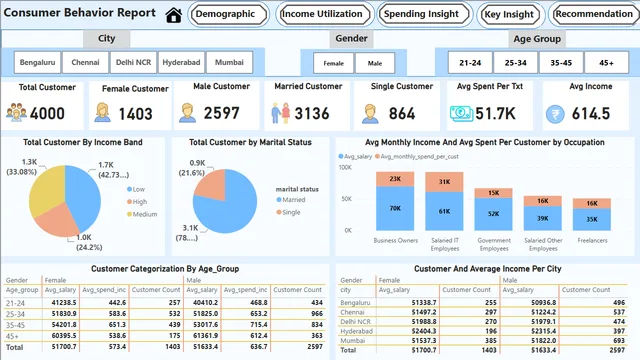Open the Demographic page
Screen dimensions: 640x360
(x=228, y=14)
